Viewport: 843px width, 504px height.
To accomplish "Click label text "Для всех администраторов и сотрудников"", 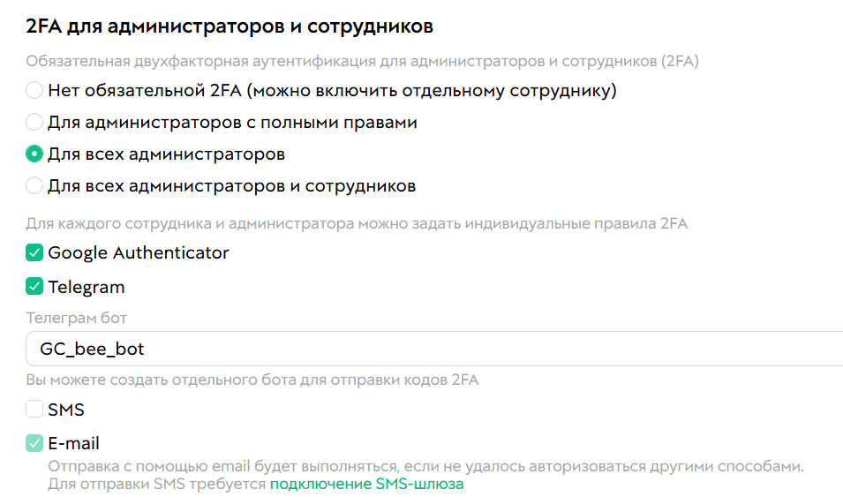I will click(x=231, y=186).
